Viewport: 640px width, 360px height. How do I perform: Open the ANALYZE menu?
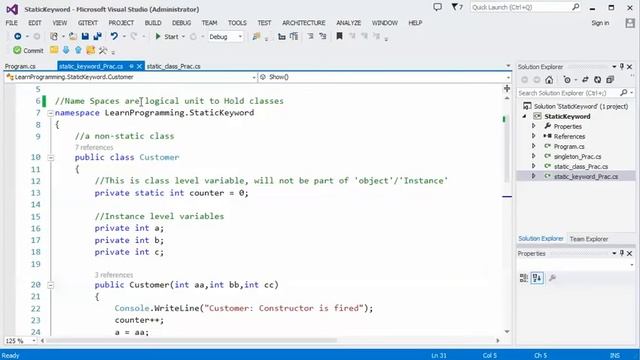pos(349,23)
